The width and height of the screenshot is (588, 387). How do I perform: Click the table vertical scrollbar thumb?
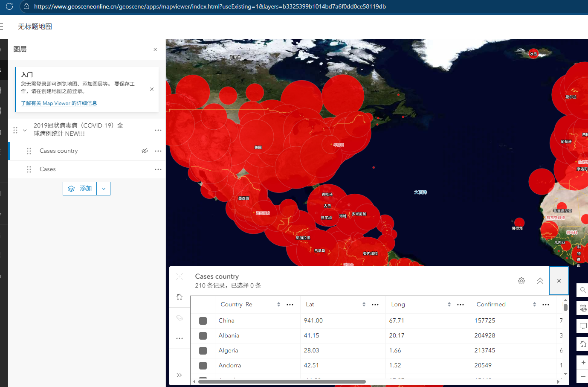click(565, 307)
